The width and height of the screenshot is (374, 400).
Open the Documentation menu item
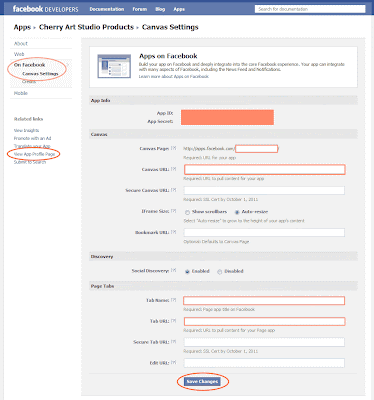[x=107, y=9]
